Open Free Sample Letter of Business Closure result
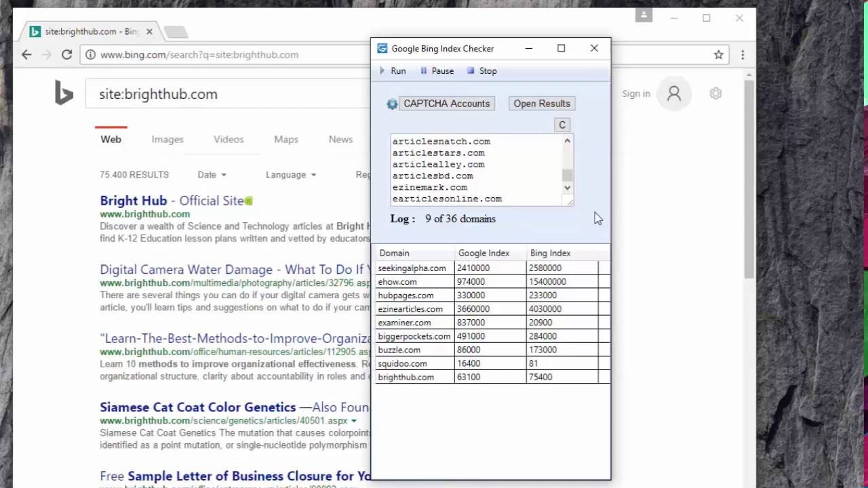Viewport: 868px width, 488px height. [235, 476]
